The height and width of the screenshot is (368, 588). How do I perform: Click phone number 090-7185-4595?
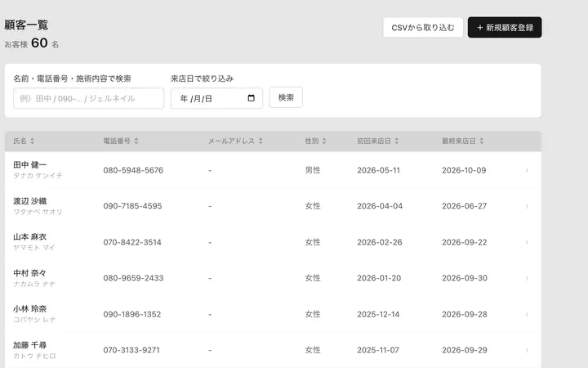[x=132, y=206]
